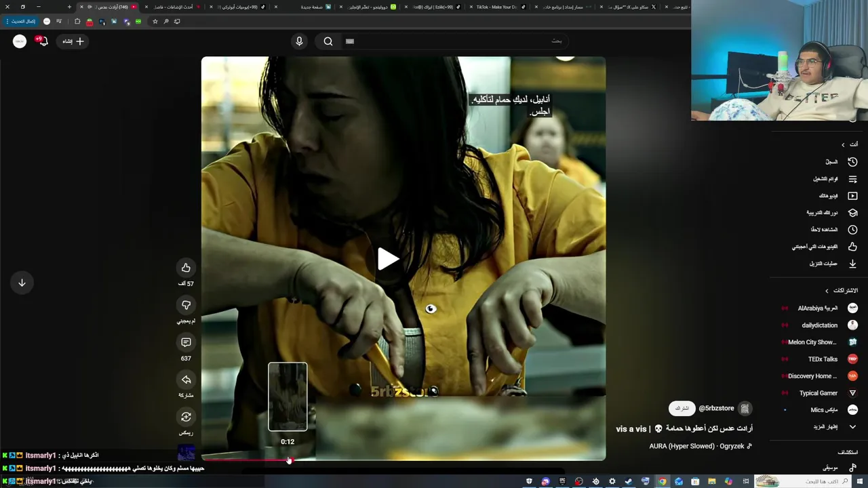868x488 pixels.
Task: Subscribe to the @5rbzstore channel
Action: click(682, 409)
